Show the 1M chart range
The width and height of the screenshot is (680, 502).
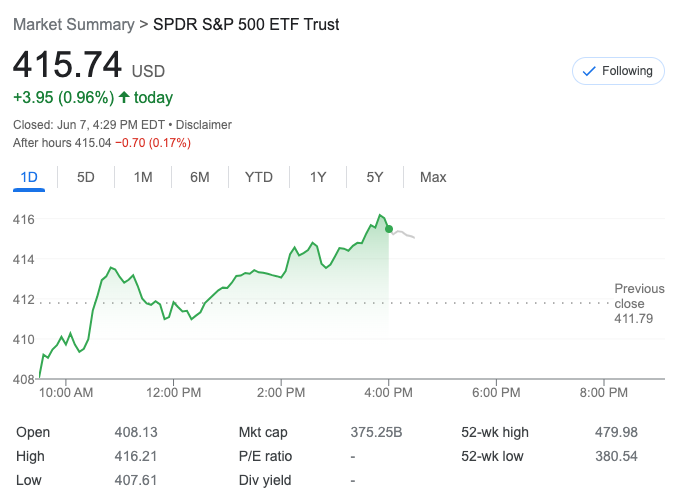pos(143,177)
